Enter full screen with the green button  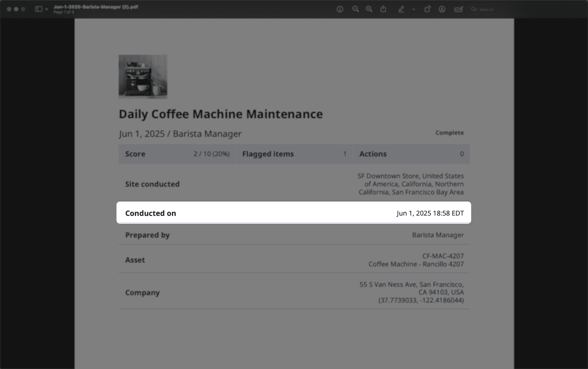click(23, 9)
